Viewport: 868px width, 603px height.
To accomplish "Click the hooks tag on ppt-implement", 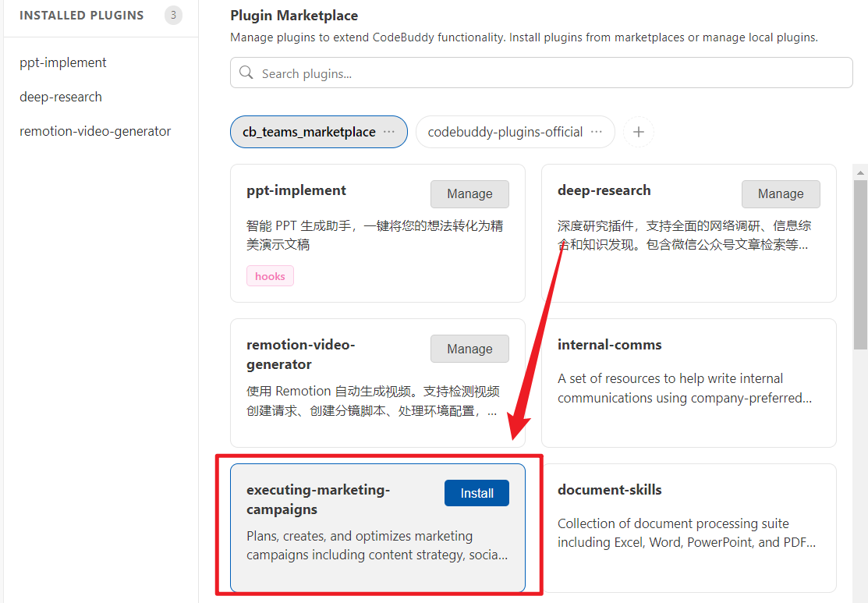I will tap(270, 276).
